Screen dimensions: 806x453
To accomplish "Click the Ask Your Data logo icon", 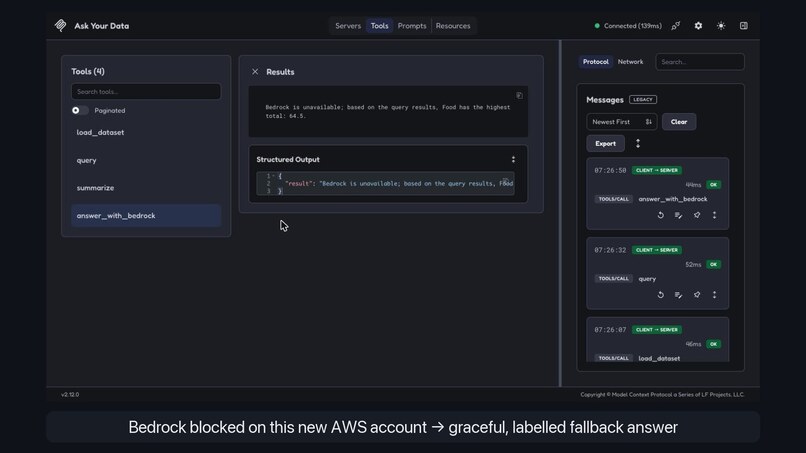I will (x=61, y=26).
